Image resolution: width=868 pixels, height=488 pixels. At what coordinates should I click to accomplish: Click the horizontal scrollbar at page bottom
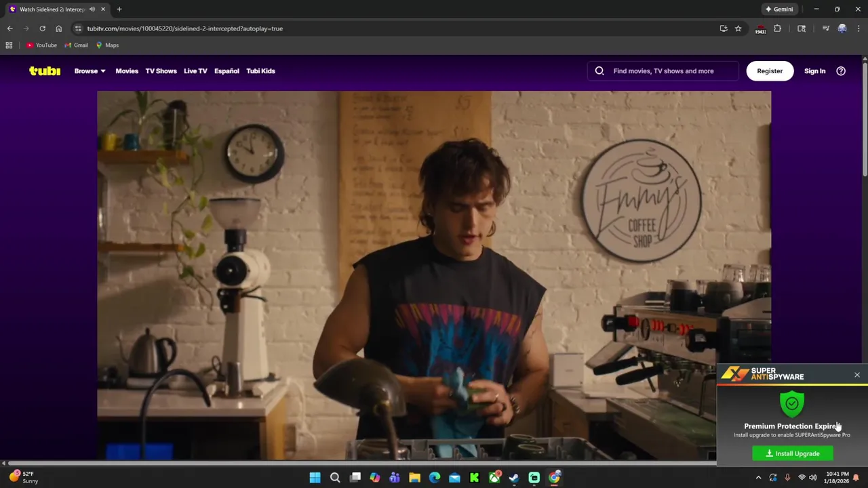pos(359,464)
